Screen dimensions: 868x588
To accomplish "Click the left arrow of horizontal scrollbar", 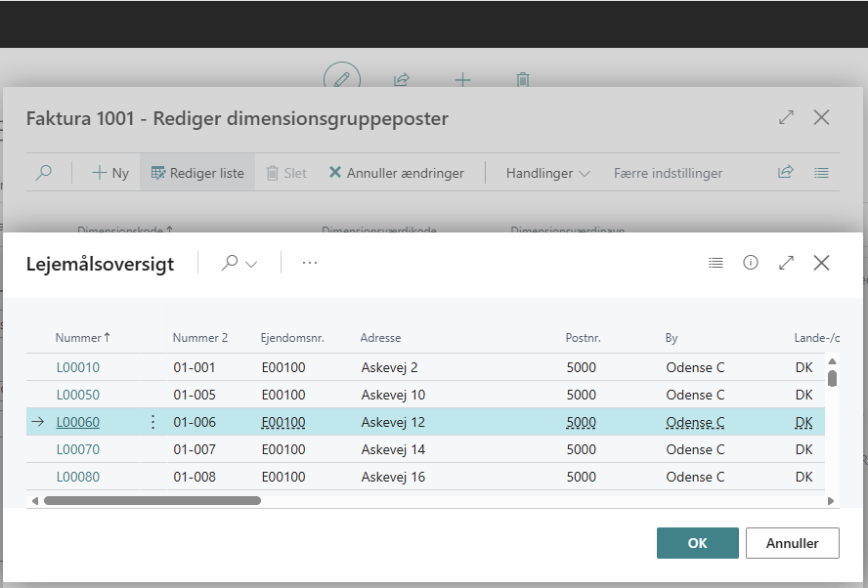I will coord(35,501).
